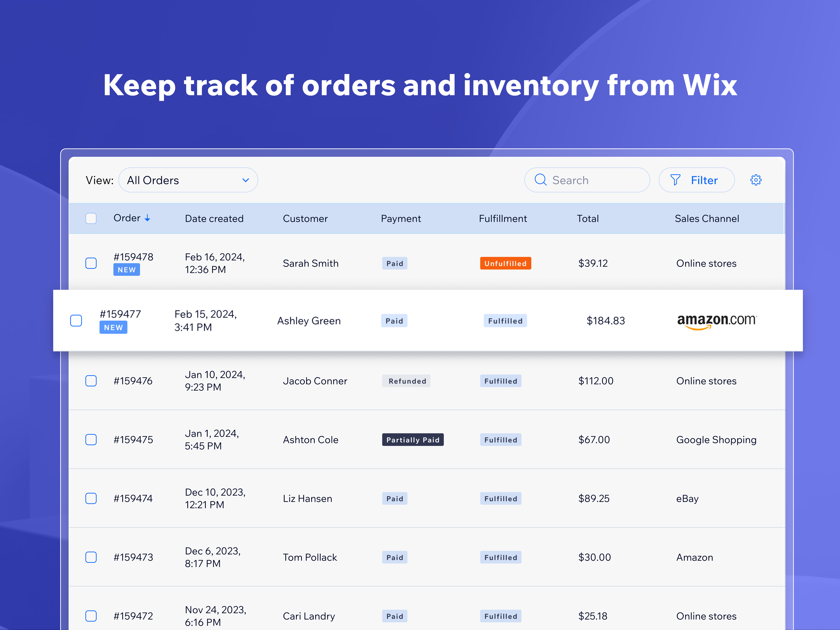Click the Customer column header

(305, 219)
